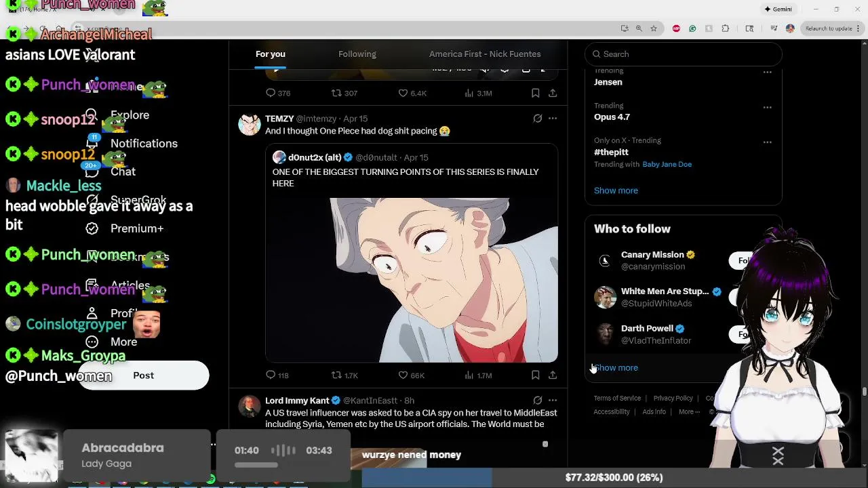Open the quoted d0nut2x anime image
The image size is (868, 488).
tap(412, 280)
